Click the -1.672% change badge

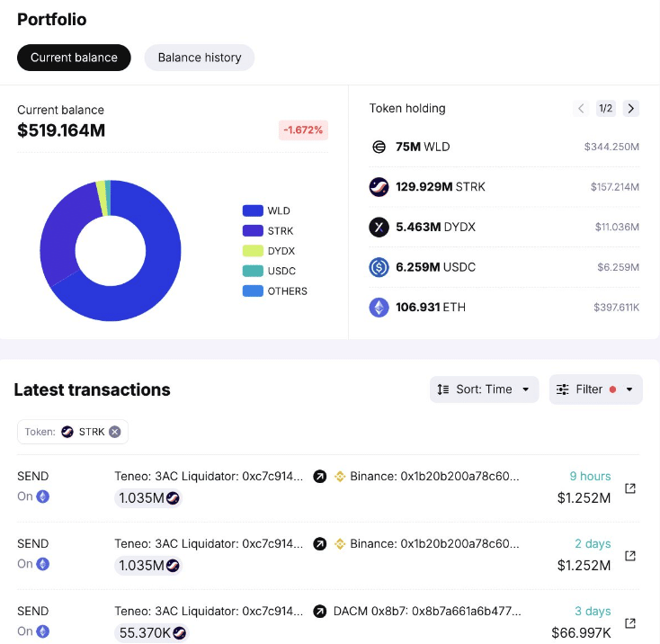click(303, 130)
